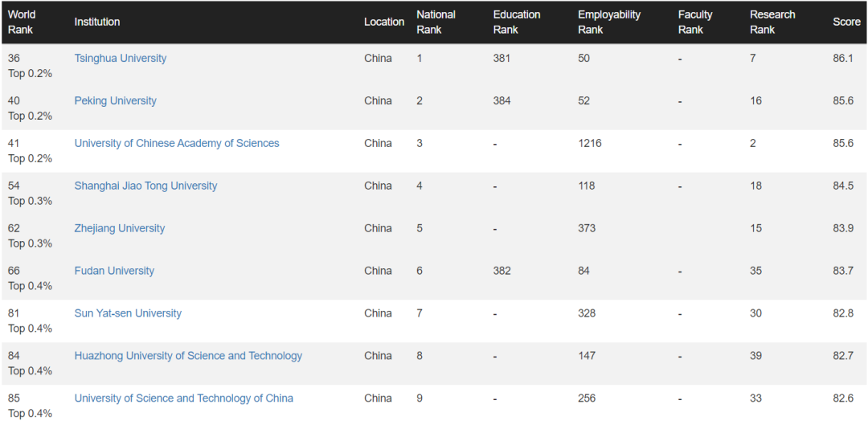Select the employability rank 328
This screenshot has height=425, width=868.
coord(586,313)
